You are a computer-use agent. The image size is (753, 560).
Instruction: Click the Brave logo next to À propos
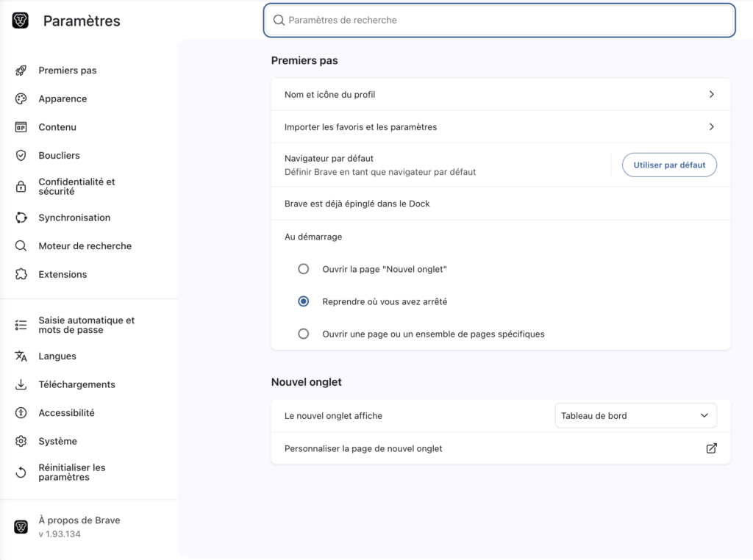[21, 527]
